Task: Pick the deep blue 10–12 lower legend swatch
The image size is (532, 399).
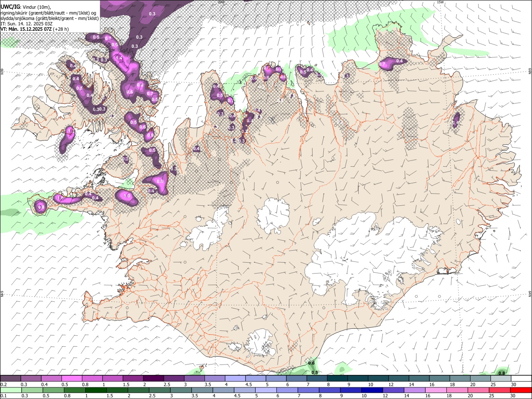Action: (372, 390)
